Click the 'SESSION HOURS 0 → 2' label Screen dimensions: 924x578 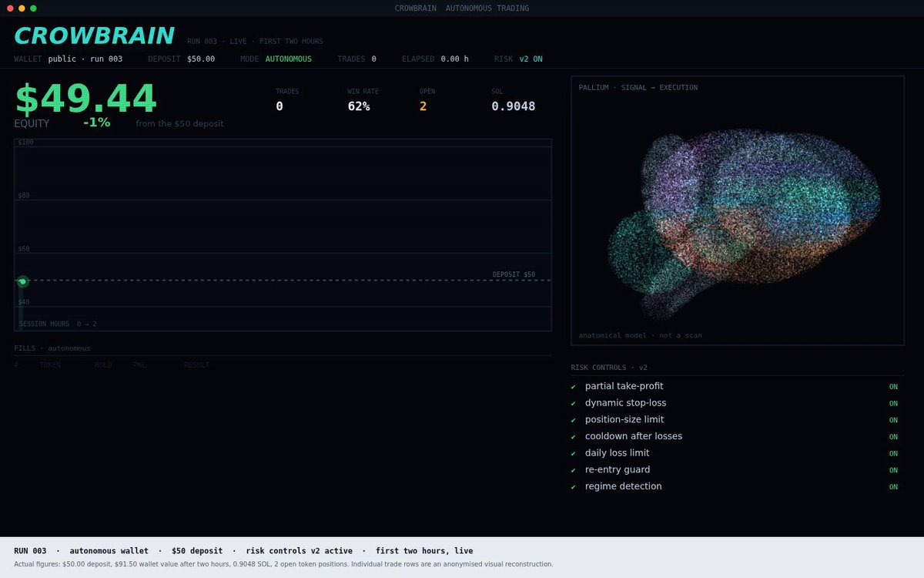tap(58, 324)
